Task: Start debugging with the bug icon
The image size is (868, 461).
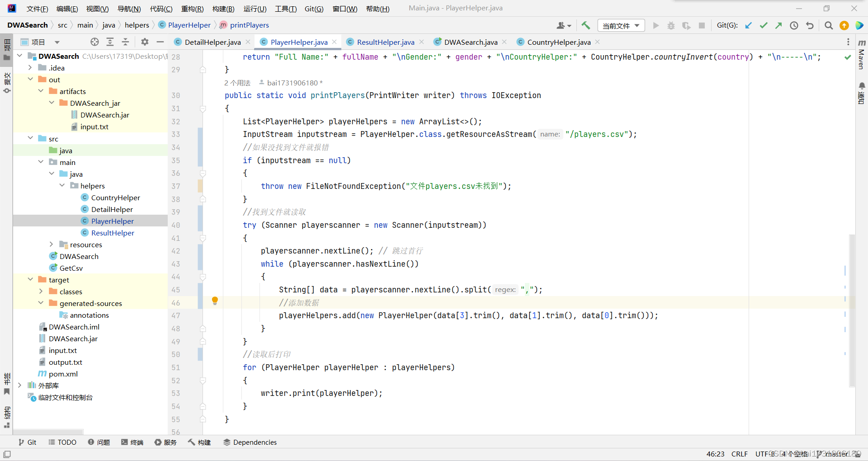Action: [x=671, y=25]
